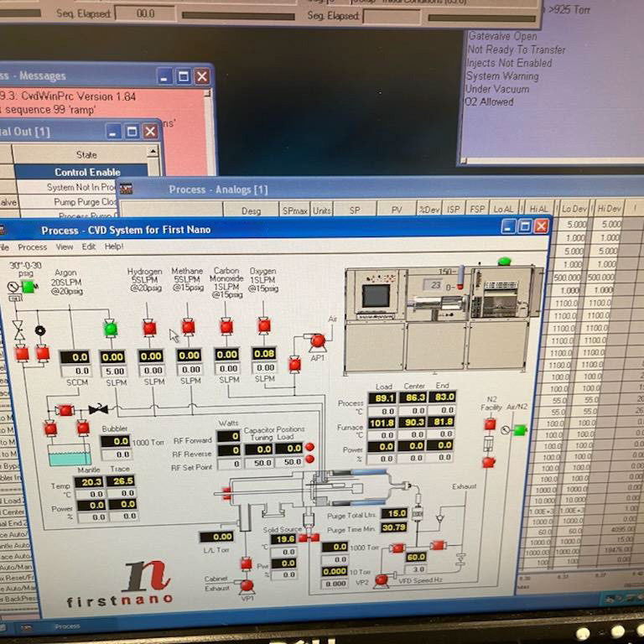Click the Bubbler pressure setpoint field
Viewport: 644px width, 644px height.
116,454
